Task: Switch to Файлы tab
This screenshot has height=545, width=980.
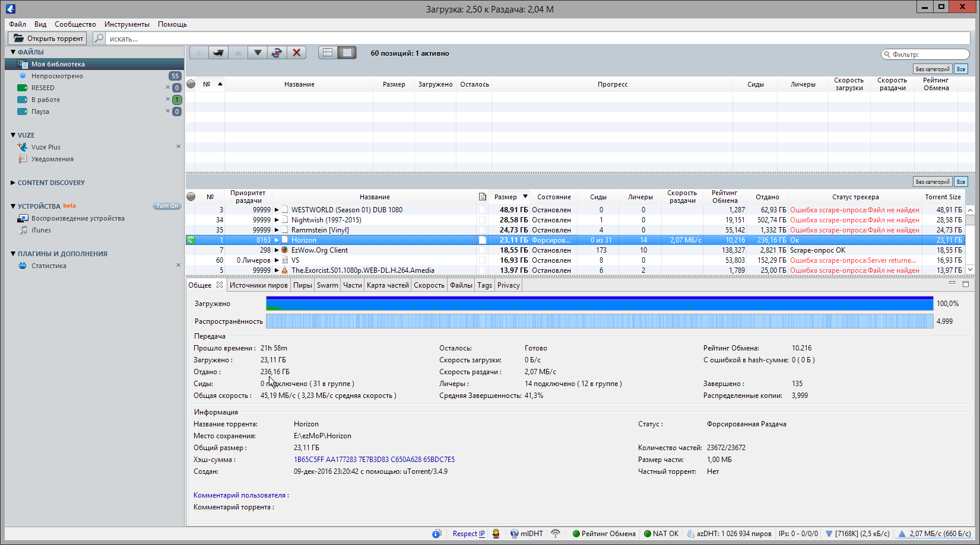Action: (461, 285)
